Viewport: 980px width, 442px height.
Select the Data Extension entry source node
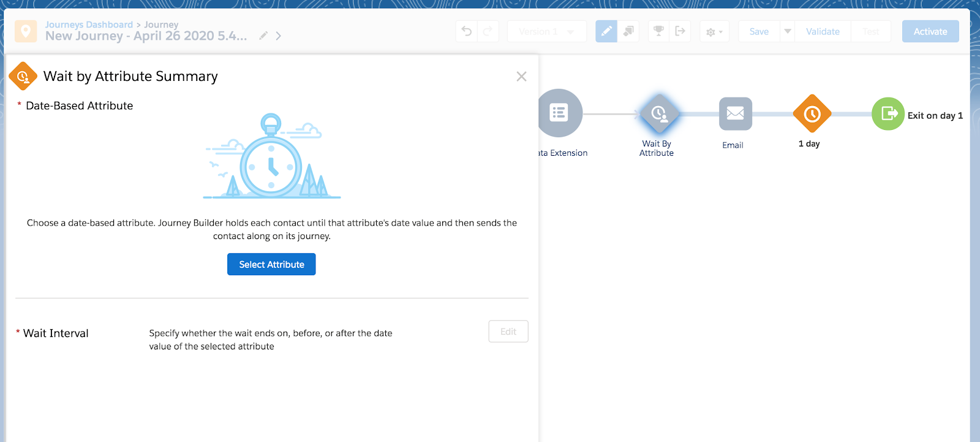560,113
